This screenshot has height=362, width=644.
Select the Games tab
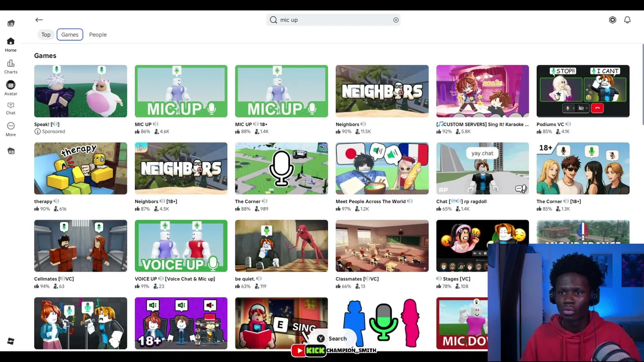[69, 35]
